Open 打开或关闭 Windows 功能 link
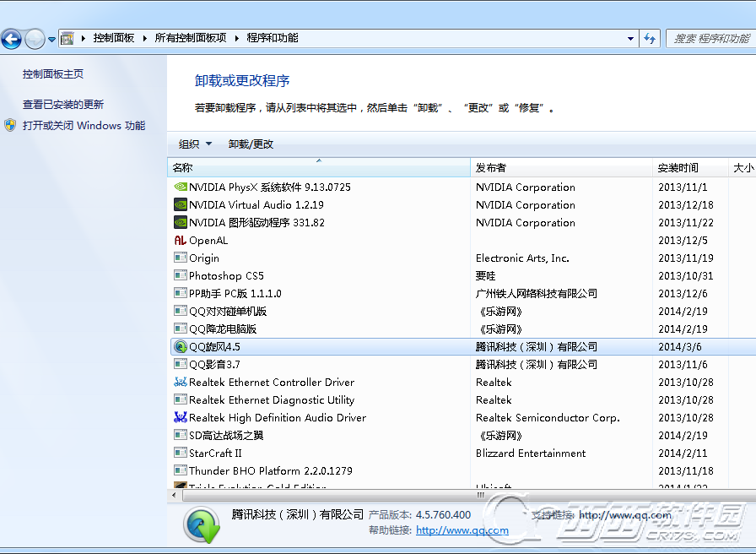The width and height of the screenshot is (756, 554). coord(84,126)
